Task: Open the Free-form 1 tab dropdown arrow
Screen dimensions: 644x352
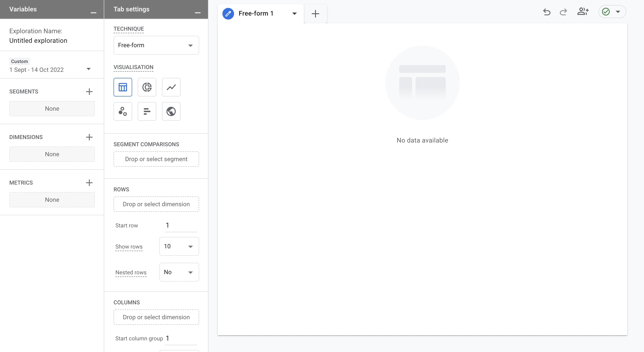Action: (x=295, y=13)
